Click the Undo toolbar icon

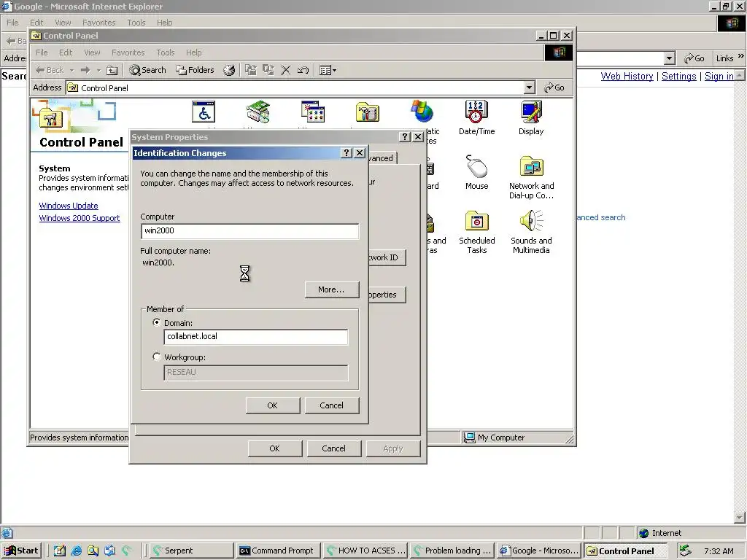pos(303,70)
